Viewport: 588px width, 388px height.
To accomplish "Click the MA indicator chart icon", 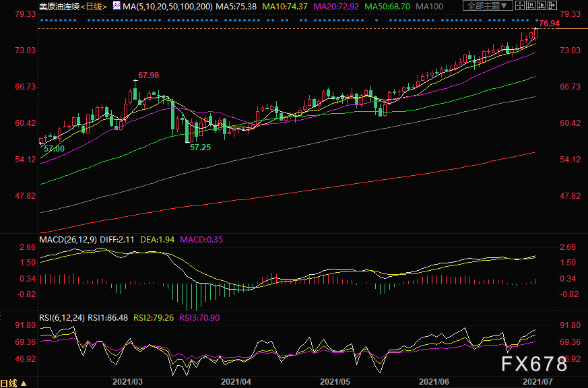I will (117, 5).
